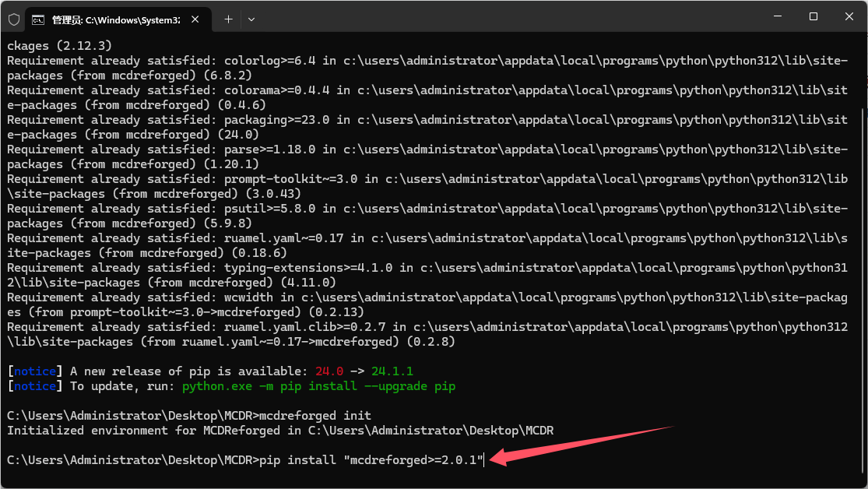Click the version "(3.0.43)" text
This screenshot has width=868, height=489.
(273, 194)
